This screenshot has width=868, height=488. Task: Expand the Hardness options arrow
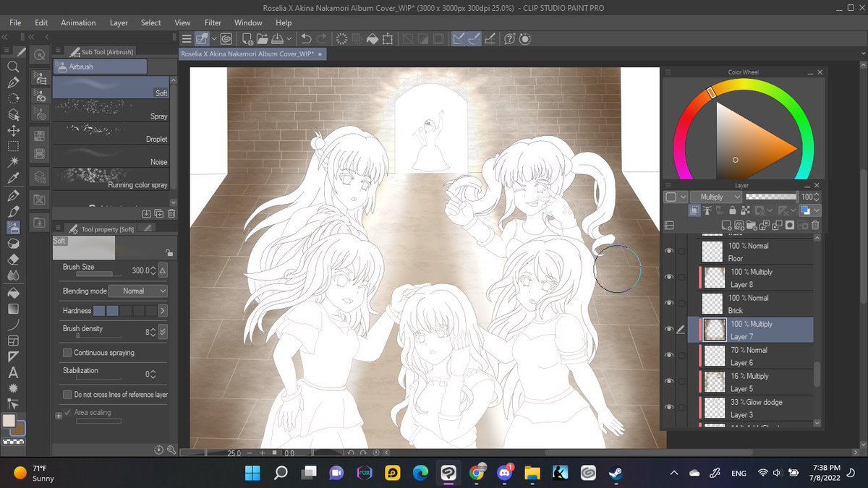click(x=163, y=311)
